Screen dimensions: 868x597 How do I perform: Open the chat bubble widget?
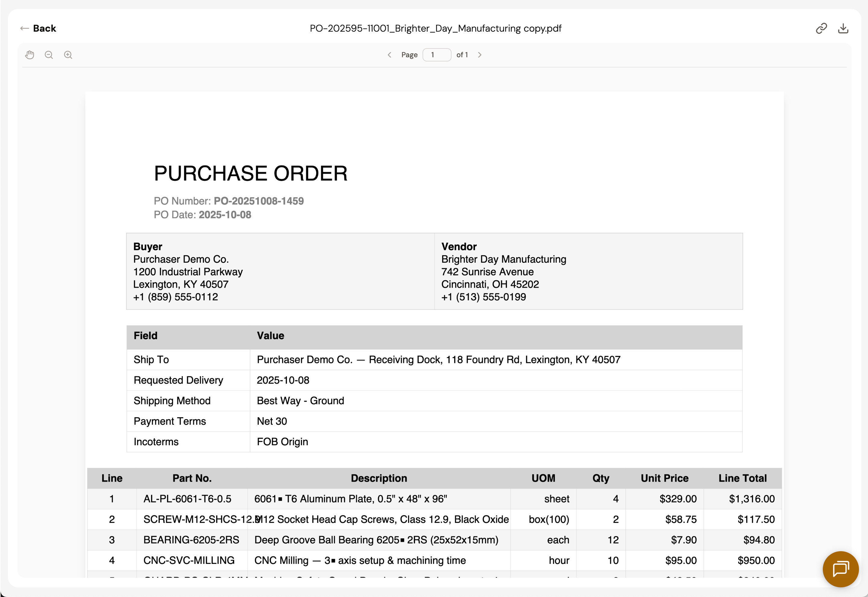840,569
